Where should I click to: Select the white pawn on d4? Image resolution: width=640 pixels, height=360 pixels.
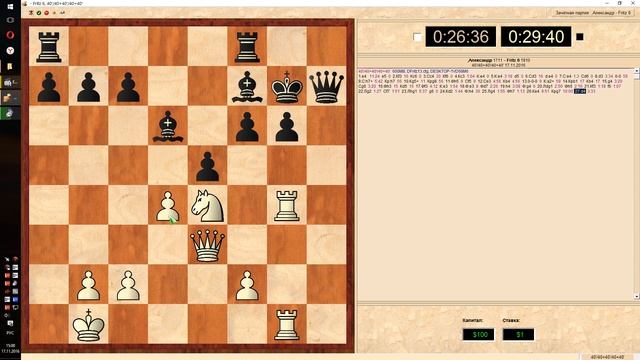[x=168, y=206]
